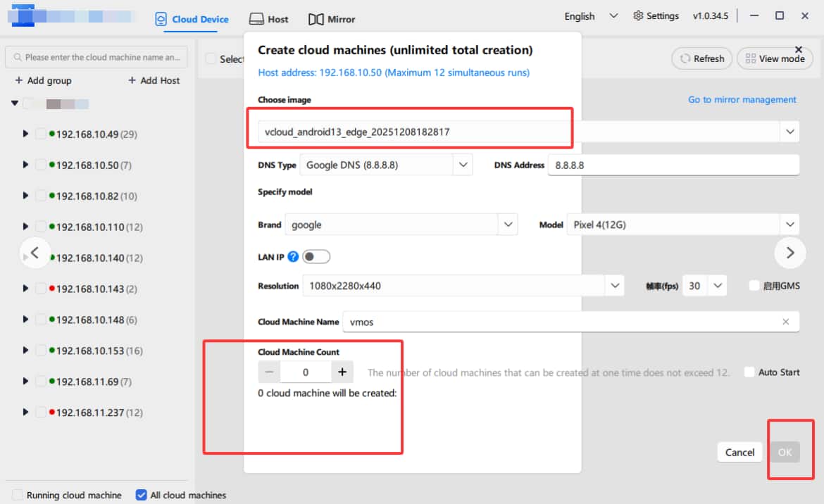Screen dimensions: 824x504
Task: Toggle the LAN IP switch
Action: (316, 257)
